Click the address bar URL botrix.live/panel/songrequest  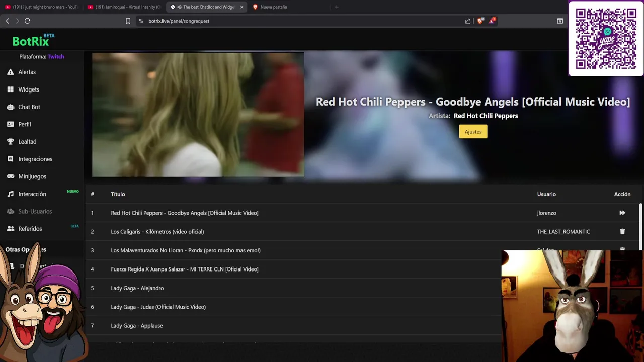(179, 21)
